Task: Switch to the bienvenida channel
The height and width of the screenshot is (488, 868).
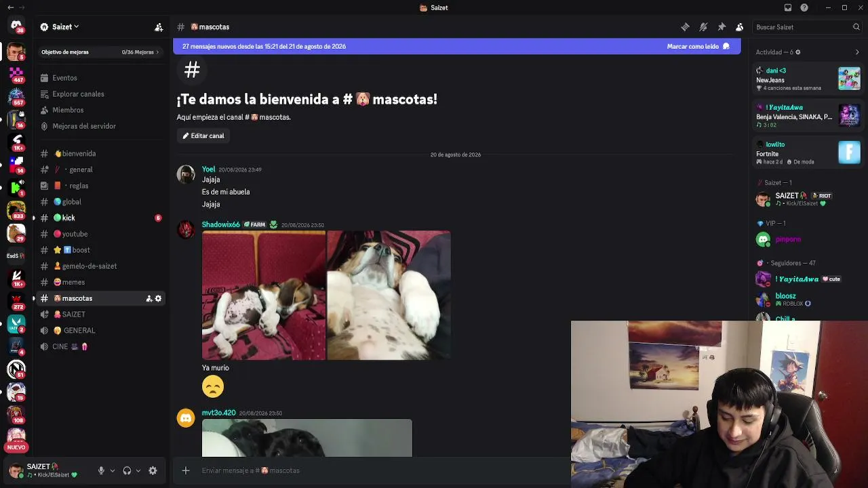Action: coord(100,154)
